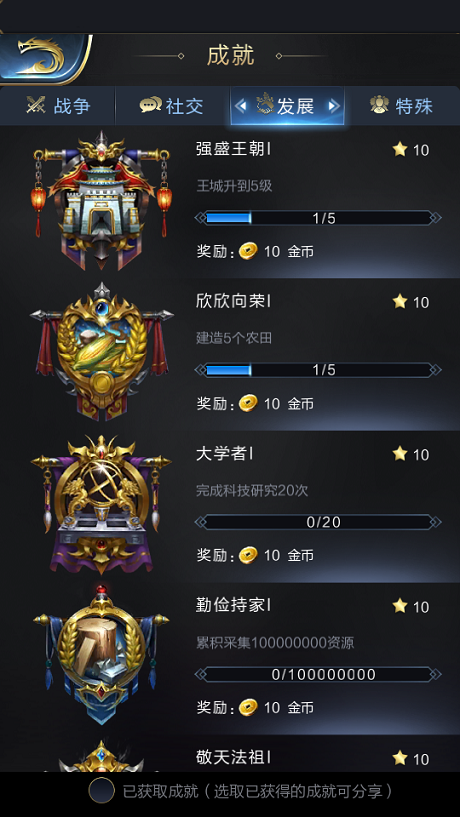This screenshot has width=460, height=817.
Task: Toggle the 已获取成就 filter circle
Action: 101,791
